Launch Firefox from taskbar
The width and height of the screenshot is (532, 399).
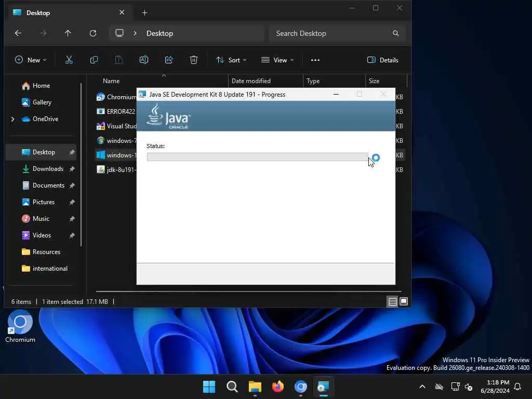click(x=278, y=387)
